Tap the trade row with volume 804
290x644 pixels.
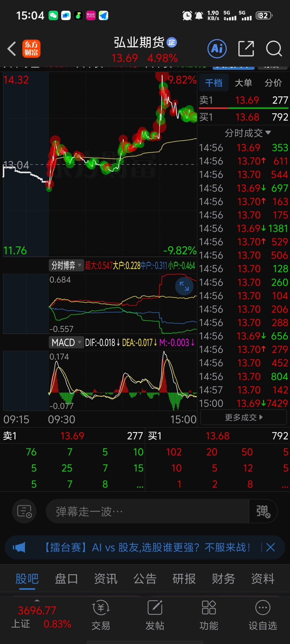point(244,376)
